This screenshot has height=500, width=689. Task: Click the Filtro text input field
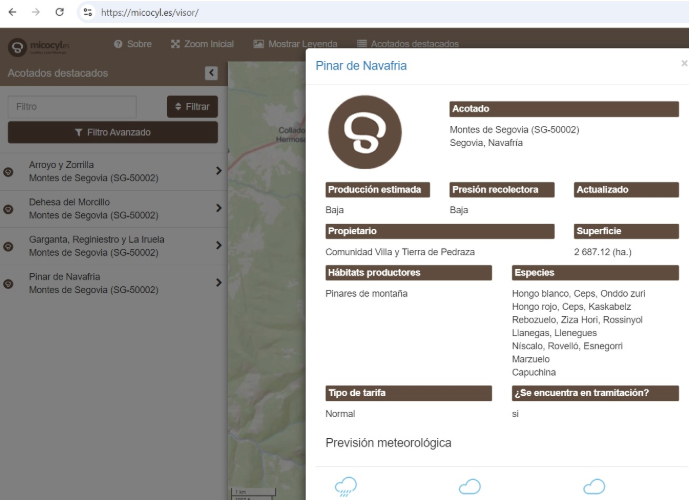(72, 106)
